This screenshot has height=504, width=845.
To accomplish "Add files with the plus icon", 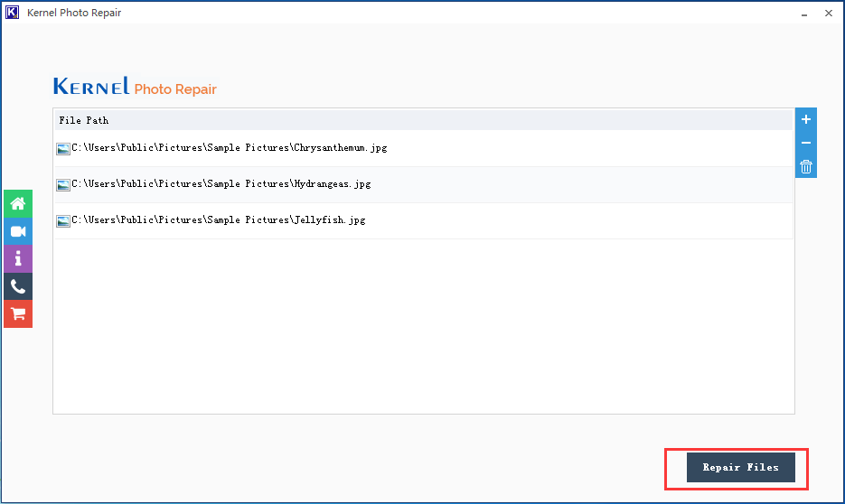I will [x=806, y=119].
